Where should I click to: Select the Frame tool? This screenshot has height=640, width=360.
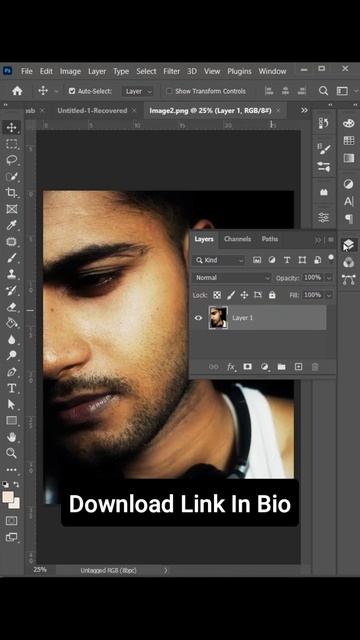[x=11, y=209]
